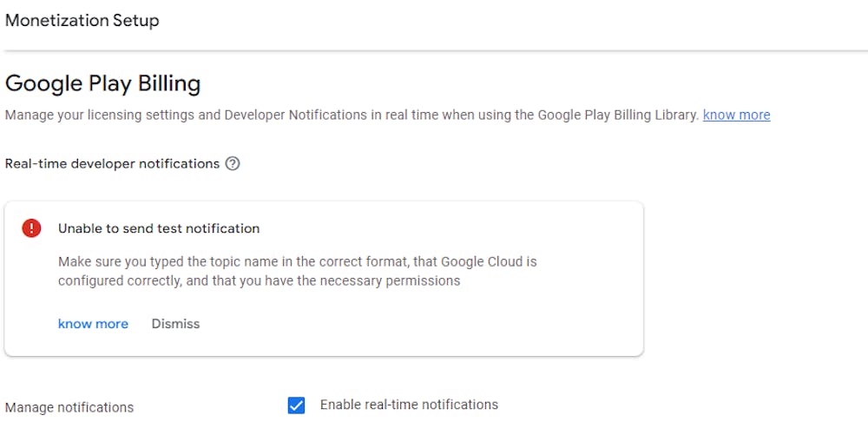Click the Monetization Setup page title
868x435 pixels.
(x=82, y=21)
